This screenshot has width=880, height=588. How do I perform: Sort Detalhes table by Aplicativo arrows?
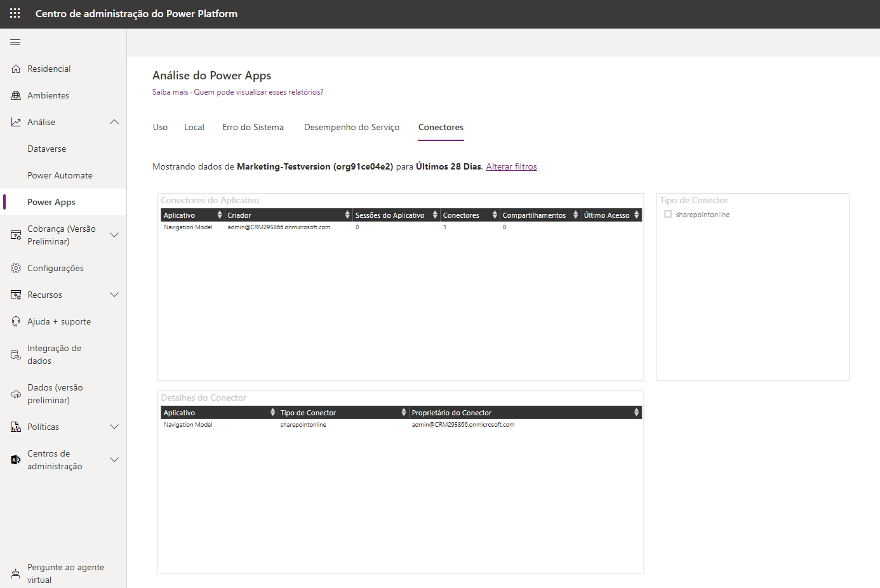click(x=272, y=413)
